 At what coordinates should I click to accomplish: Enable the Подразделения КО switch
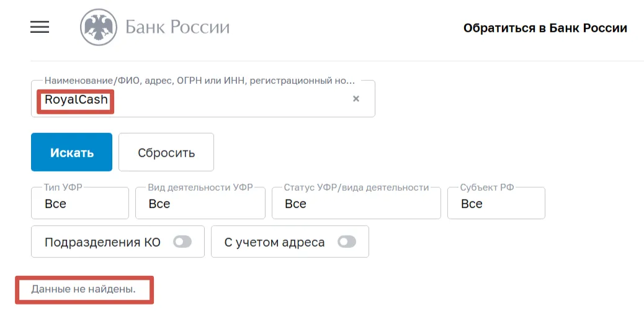tap(182, 242)
